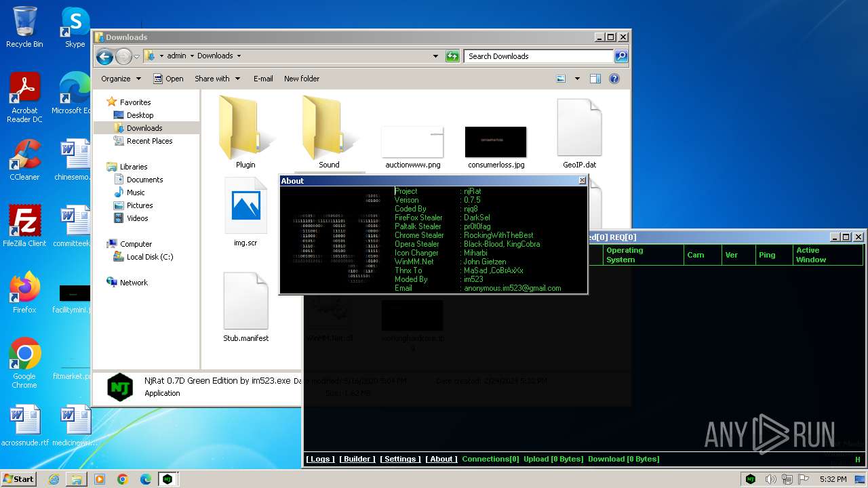The image size is (868, 488).
Task: Close the About dialog
Action: pyautogui.click(x=582, y=181)
